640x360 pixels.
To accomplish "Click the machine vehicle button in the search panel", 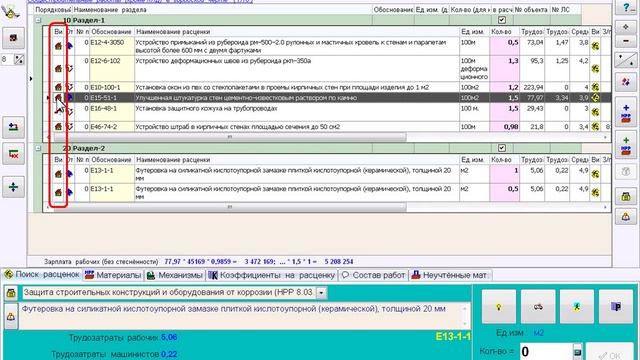I will coord(538,307).
